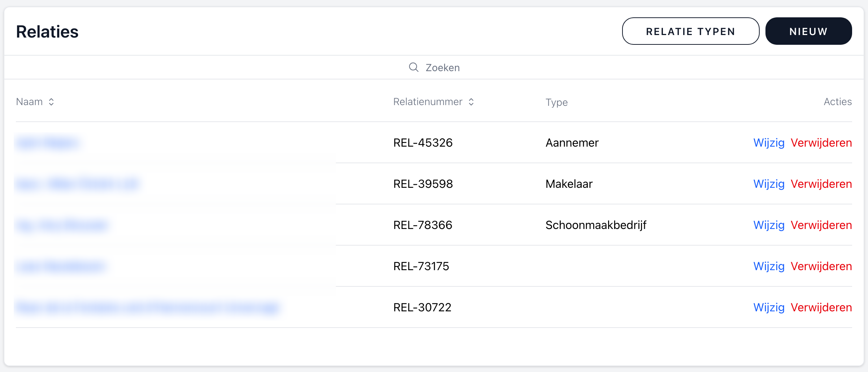Delete relation REL-45326 via Verwijderen
The height and width of the screenshot is (372, 868).
821,143
